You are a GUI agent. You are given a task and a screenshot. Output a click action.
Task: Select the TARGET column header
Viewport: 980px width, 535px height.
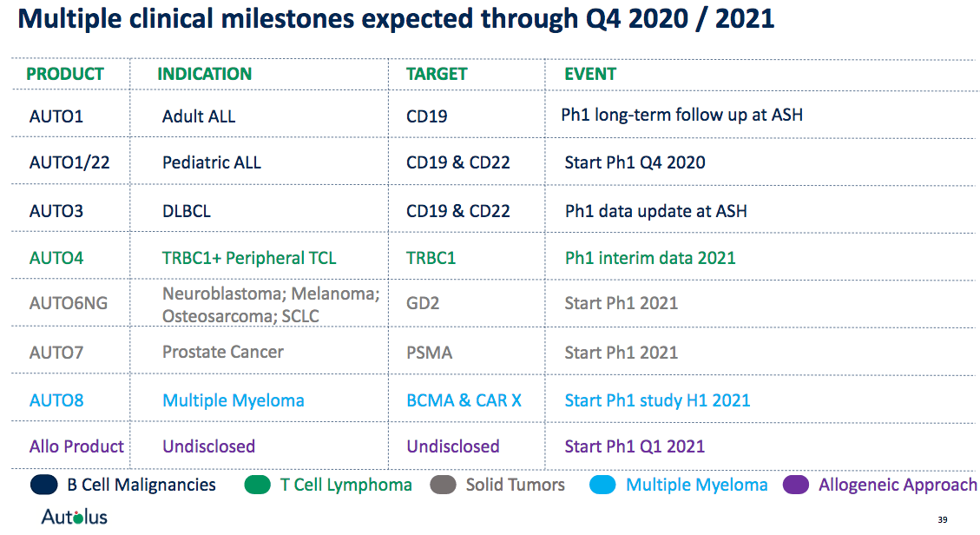pyautogui.click(x=437, y=74)
